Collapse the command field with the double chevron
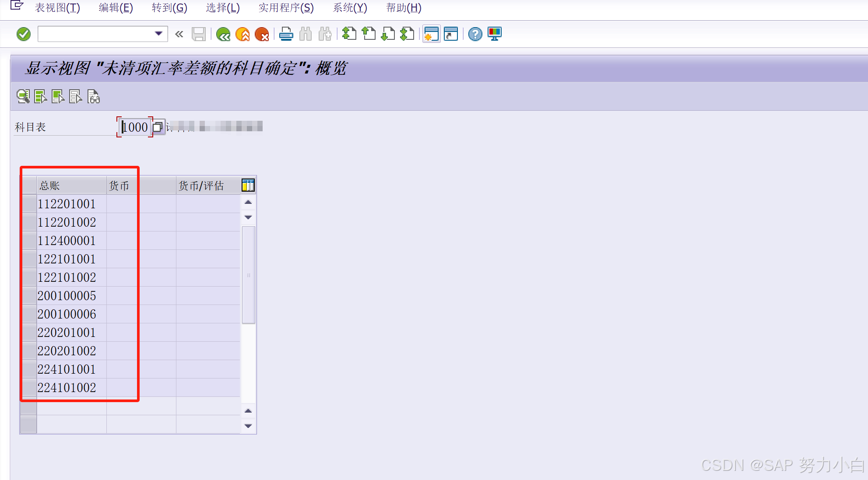The height and width of the screenshot is (480, 868). (179, 34)
